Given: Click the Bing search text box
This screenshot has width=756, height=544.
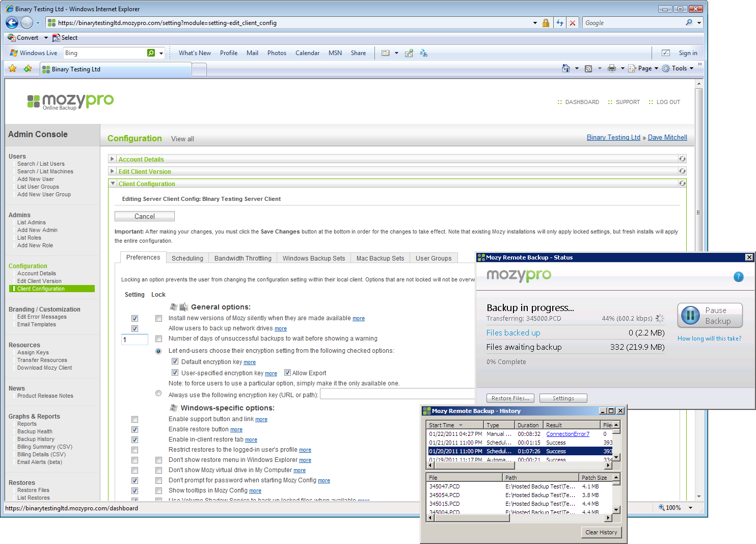Looking at the screenshot, I should point(105,53).
